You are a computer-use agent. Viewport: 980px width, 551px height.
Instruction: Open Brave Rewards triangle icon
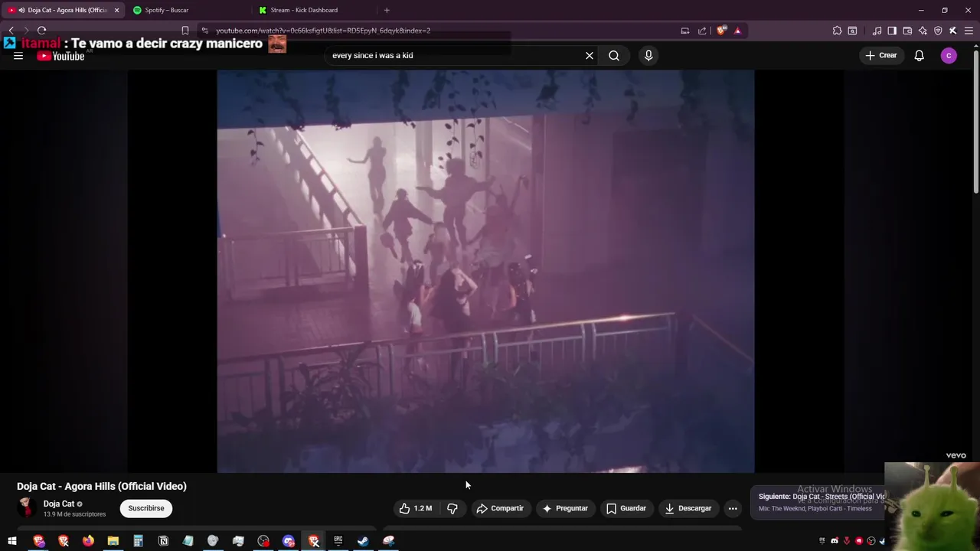(737, 31)
